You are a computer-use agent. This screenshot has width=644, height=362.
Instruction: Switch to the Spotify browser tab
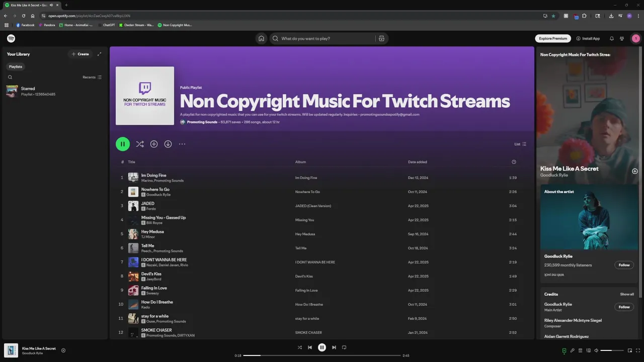31,5
